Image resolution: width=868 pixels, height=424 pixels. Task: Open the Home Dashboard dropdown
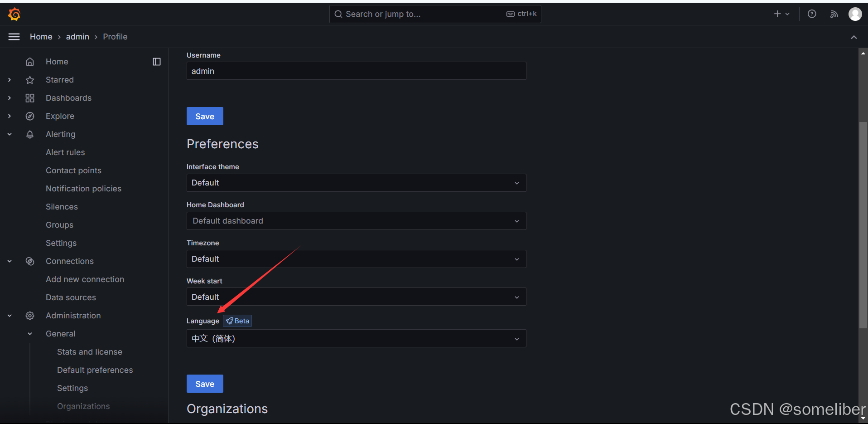pyautogui.click(x=356, y=221)
